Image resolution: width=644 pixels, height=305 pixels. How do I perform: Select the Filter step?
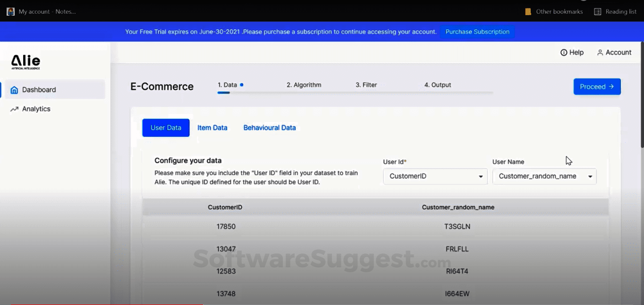tap(366, 85)
